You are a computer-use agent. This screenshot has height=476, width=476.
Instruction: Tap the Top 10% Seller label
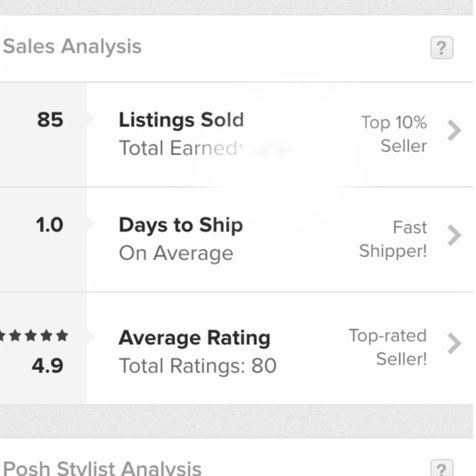pyautogui.click(x=394, y=134)
